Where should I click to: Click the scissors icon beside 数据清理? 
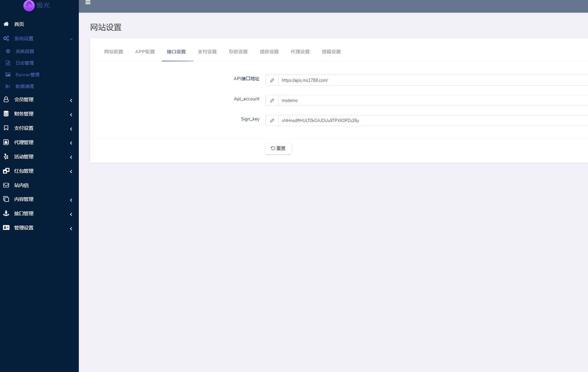[8, 86]
